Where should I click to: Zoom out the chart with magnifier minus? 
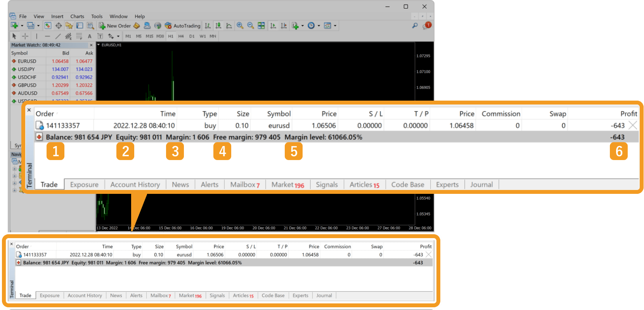pyautogui.click(x=251, y=26)
